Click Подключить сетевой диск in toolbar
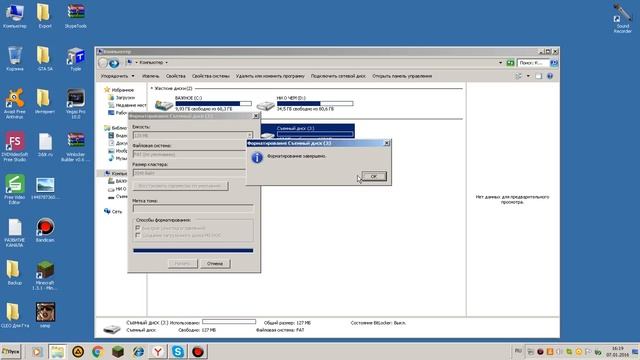The width and height of the screenshot is (640, 360). (x=338, y=76)
